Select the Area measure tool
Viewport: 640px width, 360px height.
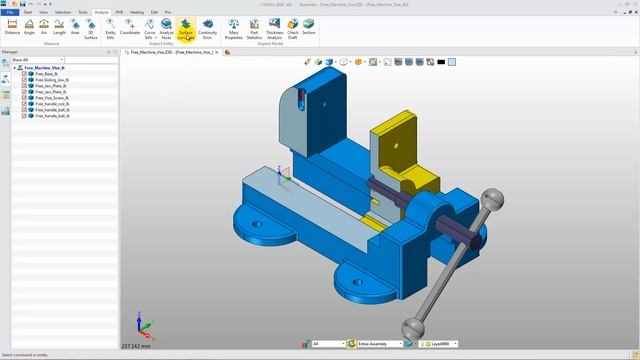pyautogui.click(x=75, y=27)
